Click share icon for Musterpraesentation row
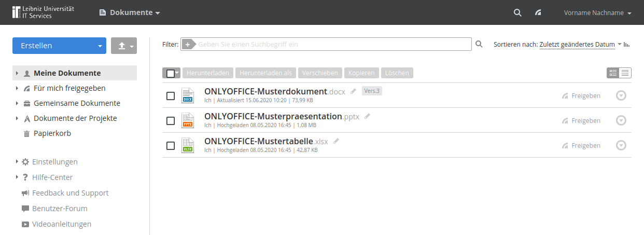644x235 pixels. point(565,121)
